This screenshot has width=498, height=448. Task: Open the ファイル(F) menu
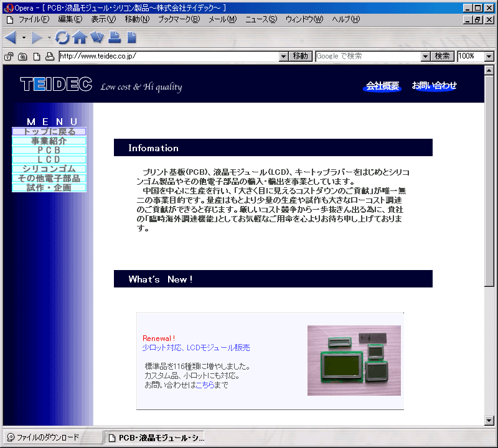click(x=34, y=19)
